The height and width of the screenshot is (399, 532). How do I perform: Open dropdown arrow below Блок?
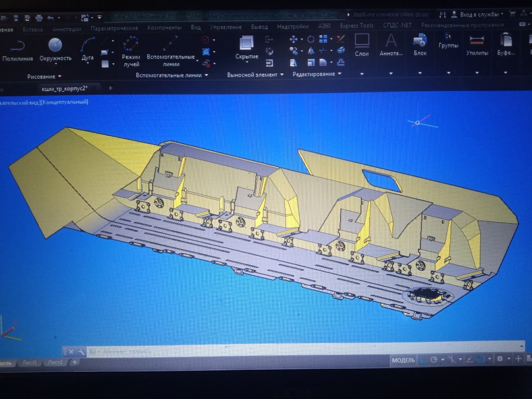click(x=420, y=74)
